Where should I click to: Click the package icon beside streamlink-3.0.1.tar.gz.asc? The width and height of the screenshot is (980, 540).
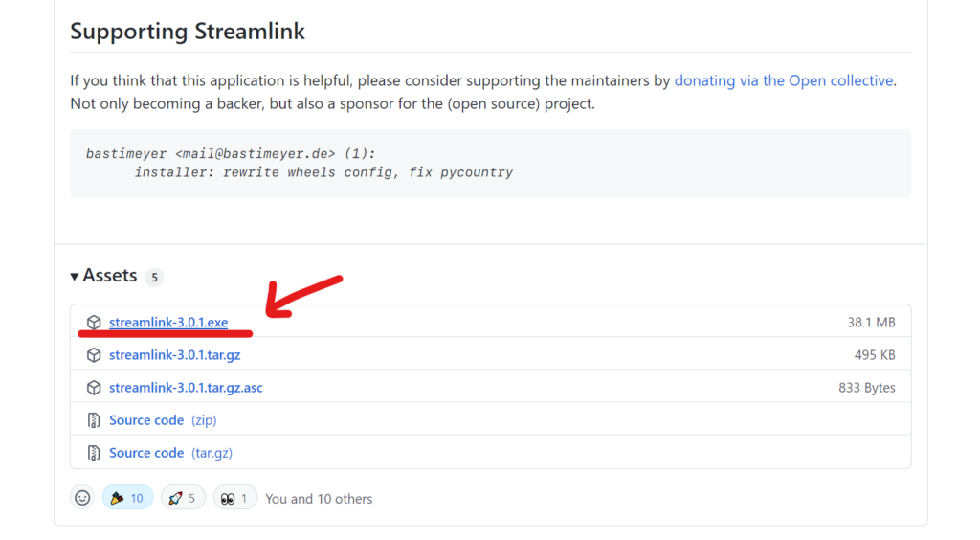pos(94,388)
